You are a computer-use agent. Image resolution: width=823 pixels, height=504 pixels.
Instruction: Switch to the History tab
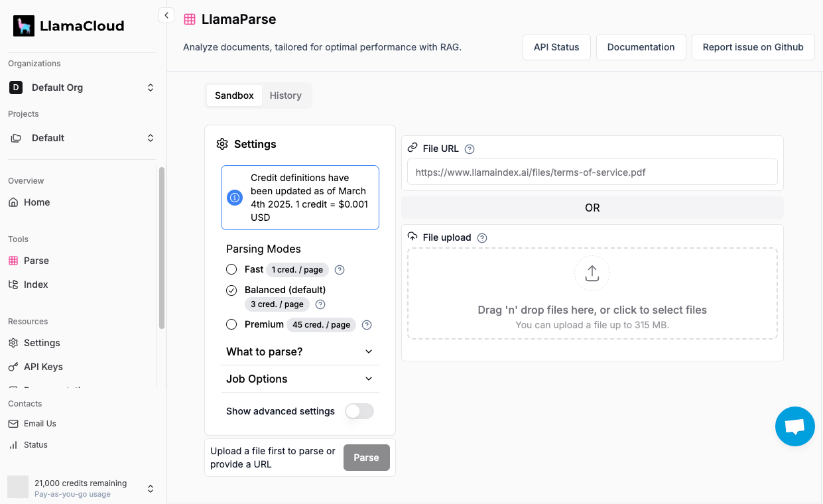tap(285, 95)
